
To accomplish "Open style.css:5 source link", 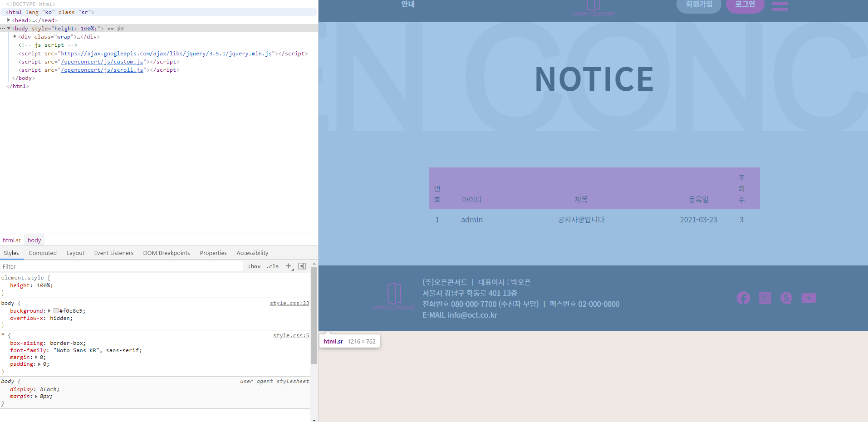I will [291, 335].
